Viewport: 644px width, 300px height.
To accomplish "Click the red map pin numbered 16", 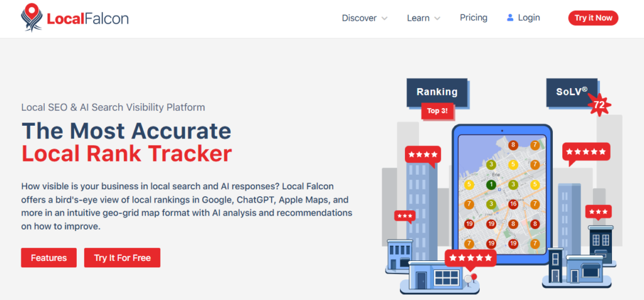I will pyautogui.click(x=513, y=204).
